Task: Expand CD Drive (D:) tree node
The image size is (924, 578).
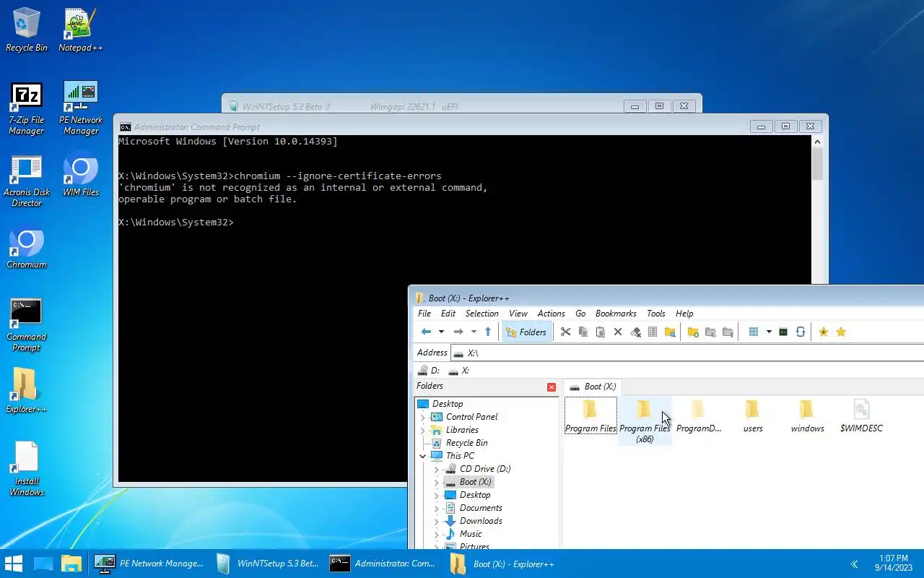Action: (437, 469)
